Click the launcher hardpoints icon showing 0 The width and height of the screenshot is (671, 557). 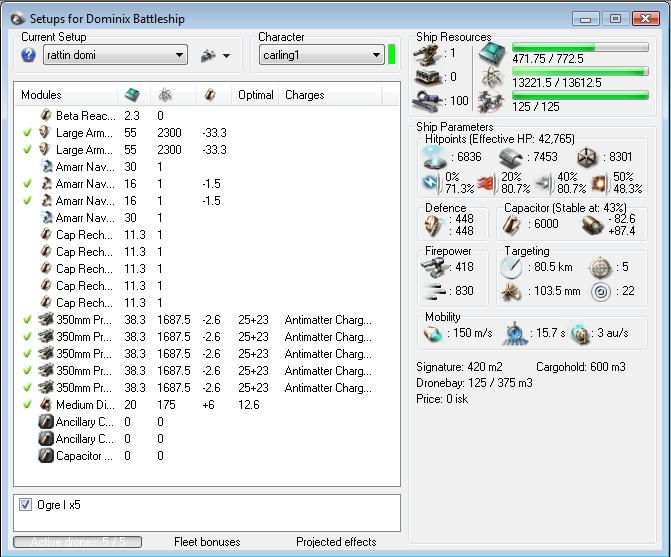click(x=428, y=77)
